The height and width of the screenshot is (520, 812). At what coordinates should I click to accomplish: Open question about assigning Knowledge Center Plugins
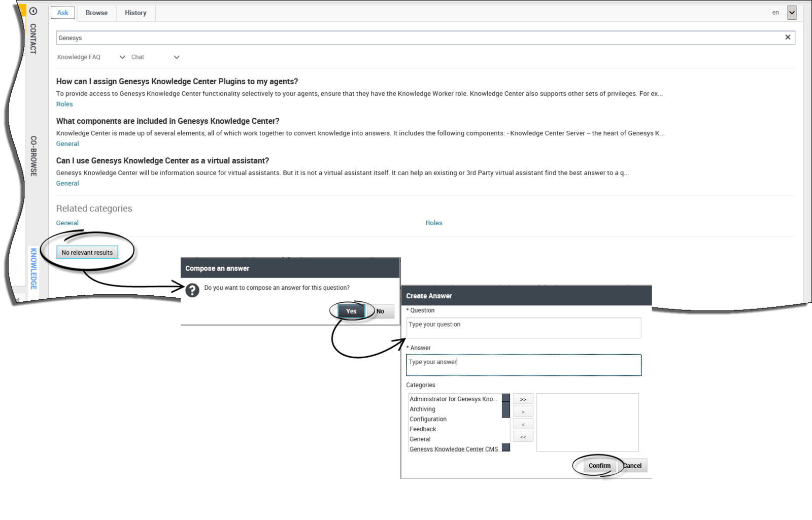(x=177, y=81)
